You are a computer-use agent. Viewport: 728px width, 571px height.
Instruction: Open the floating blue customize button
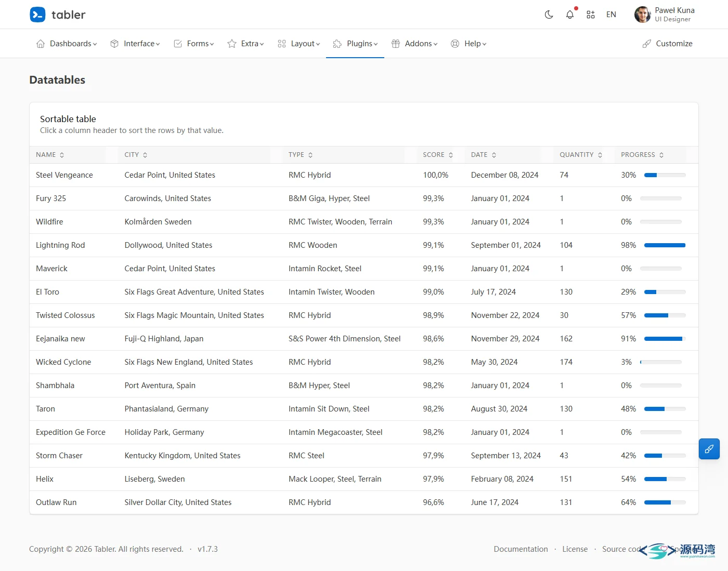pyautogui.click(x=709, y=449)
